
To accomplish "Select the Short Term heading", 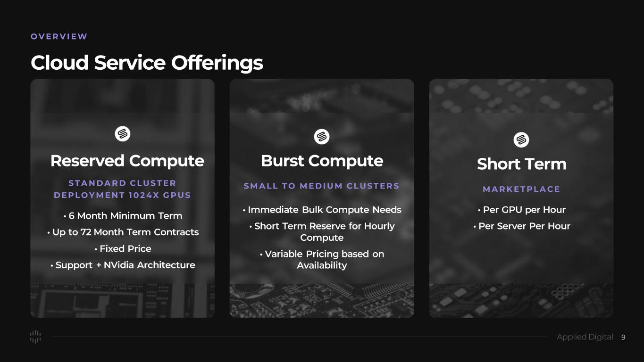I will (x=521, y=164).
